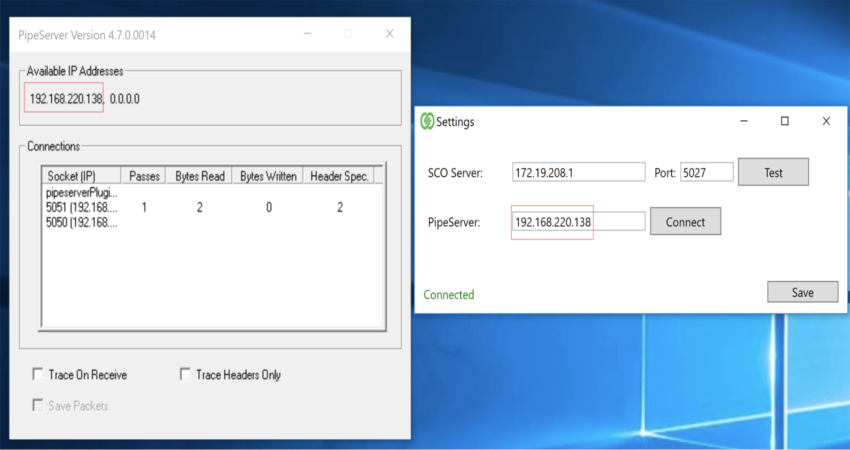Toggle Trace Headers Only checkbox
Image resolution: width=850 pixels, height=450 pixels.
pos(185,375)
